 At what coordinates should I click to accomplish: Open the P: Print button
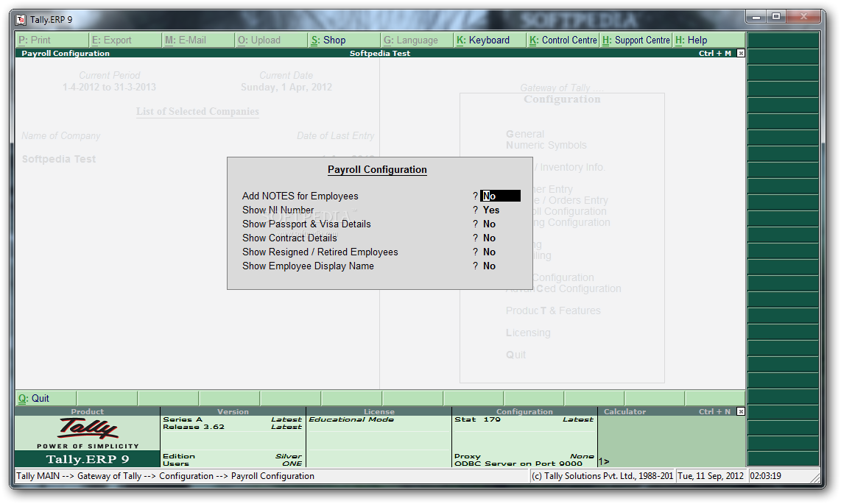52,40
